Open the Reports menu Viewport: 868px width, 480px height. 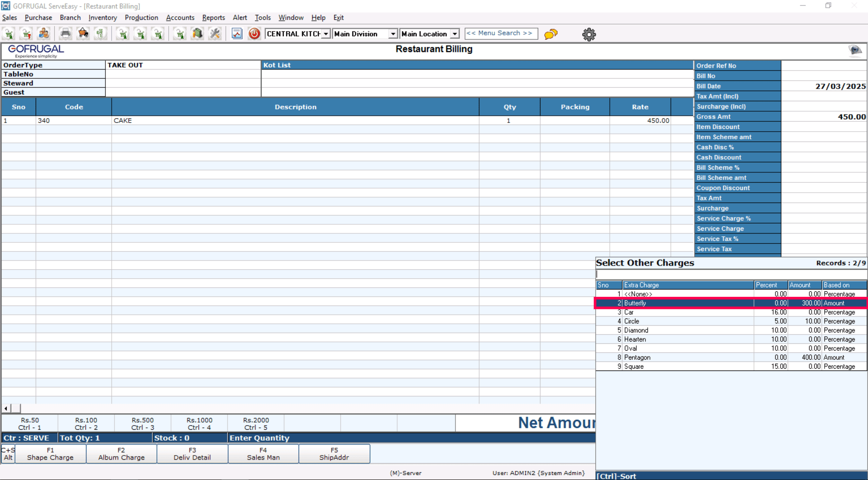click(x=213, y=18)
